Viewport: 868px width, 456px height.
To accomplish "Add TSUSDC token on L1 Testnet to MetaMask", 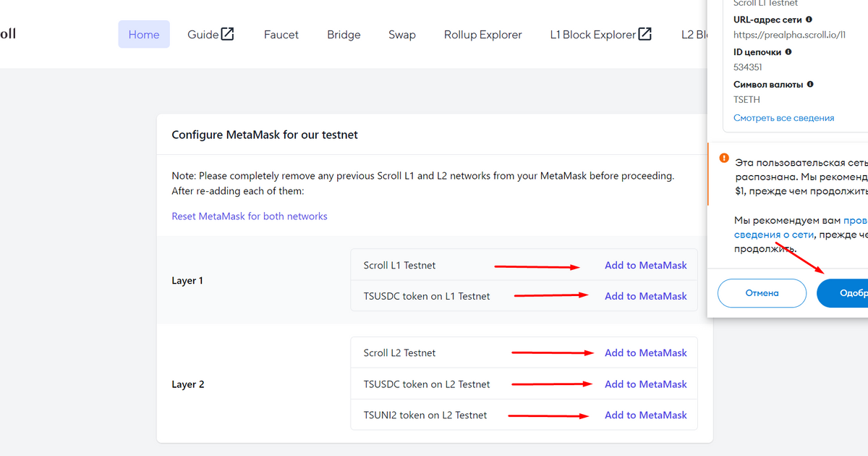I will click(x=646, y=296).
